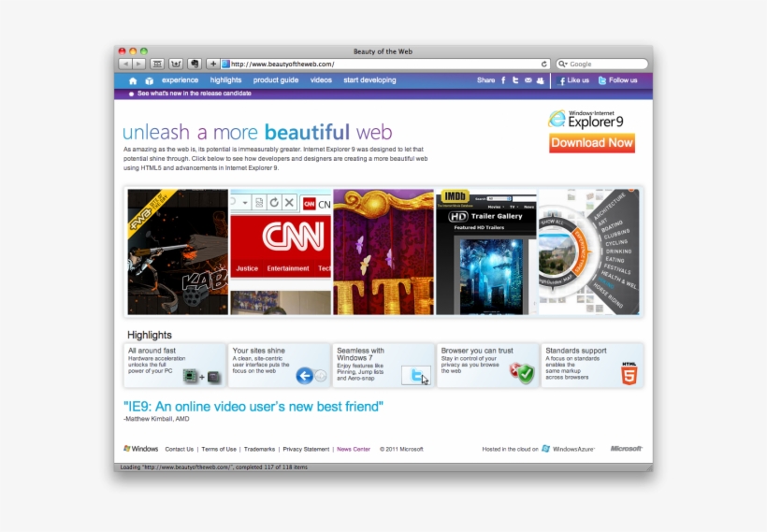
Task: Open the News Center footer link
Action: click(x=354, y=450)
